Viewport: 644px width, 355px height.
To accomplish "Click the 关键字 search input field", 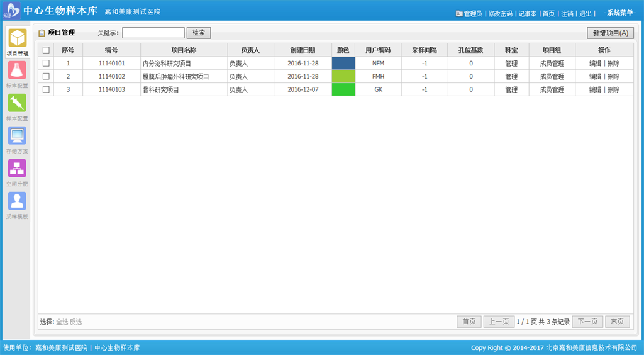I will [x=153, y=33].
